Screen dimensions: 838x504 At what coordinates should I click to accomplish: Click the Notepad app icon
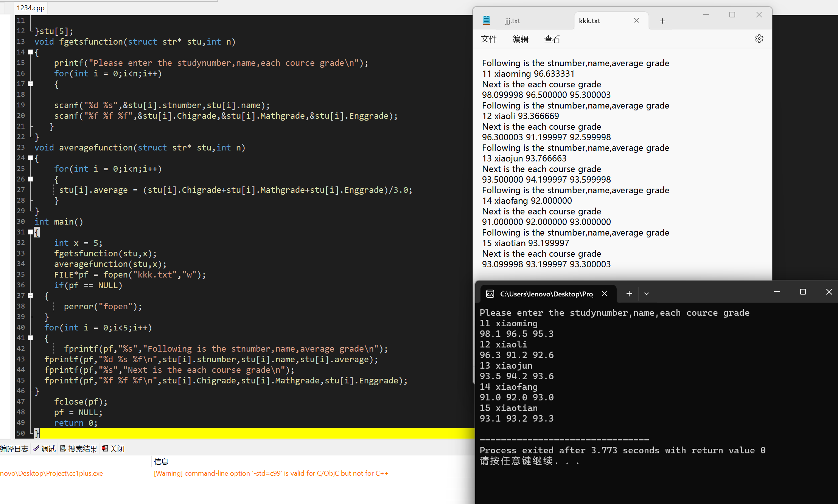pos(487,20)
